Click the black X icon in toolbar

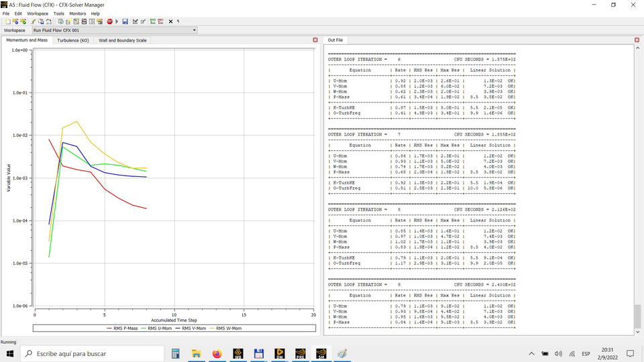[x=170, y=21]
